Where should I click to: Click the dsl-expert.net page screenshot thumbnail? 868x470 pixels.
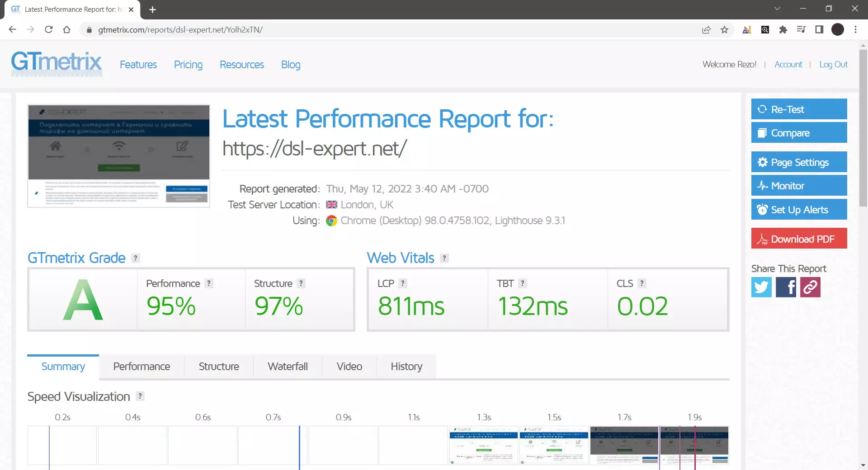[x=118, y=156]
